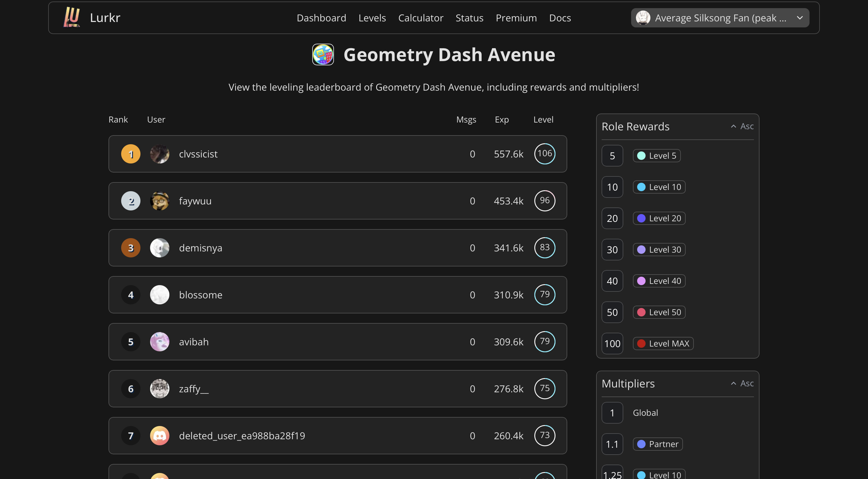
Task: Click the level 106 circle for clvssicist
Action: click(545, 154)
